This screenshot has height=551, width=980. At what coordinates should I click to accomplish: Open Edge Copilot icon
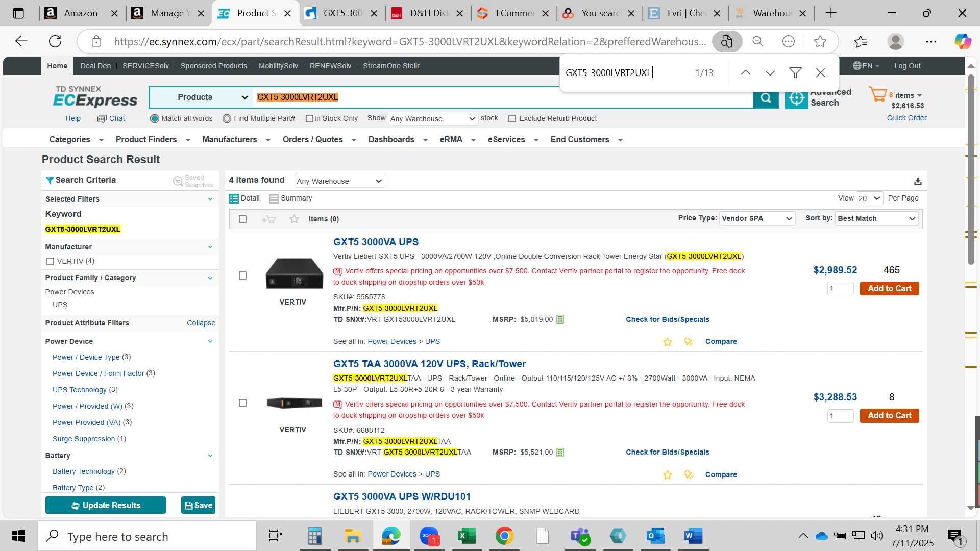point(963,41)
